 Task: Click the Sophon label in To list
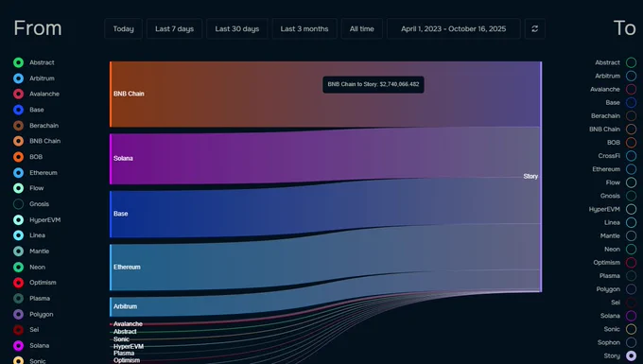609,342
